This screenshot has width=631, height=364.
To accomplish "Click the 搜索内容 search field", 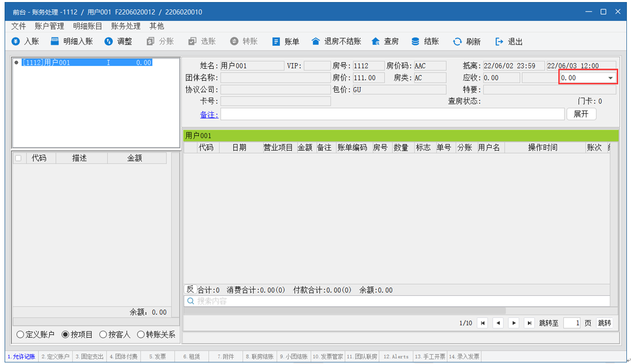I will 397,301.
